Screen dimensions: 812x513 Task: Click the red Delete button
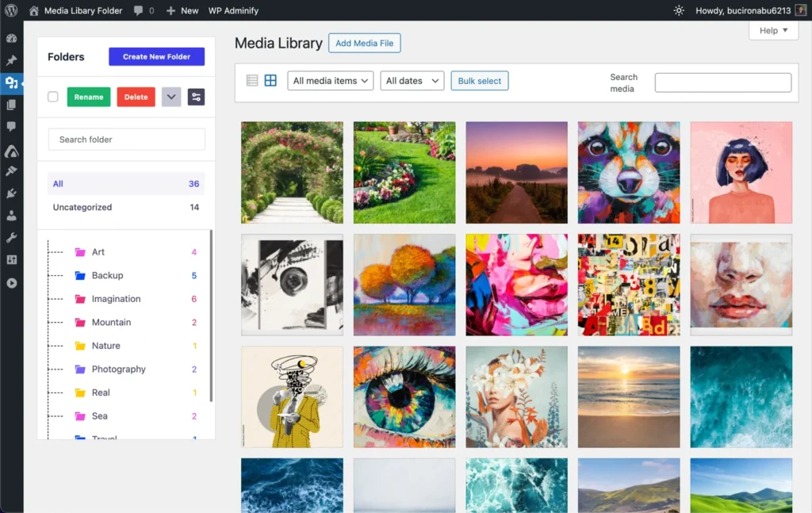(136, 97)
